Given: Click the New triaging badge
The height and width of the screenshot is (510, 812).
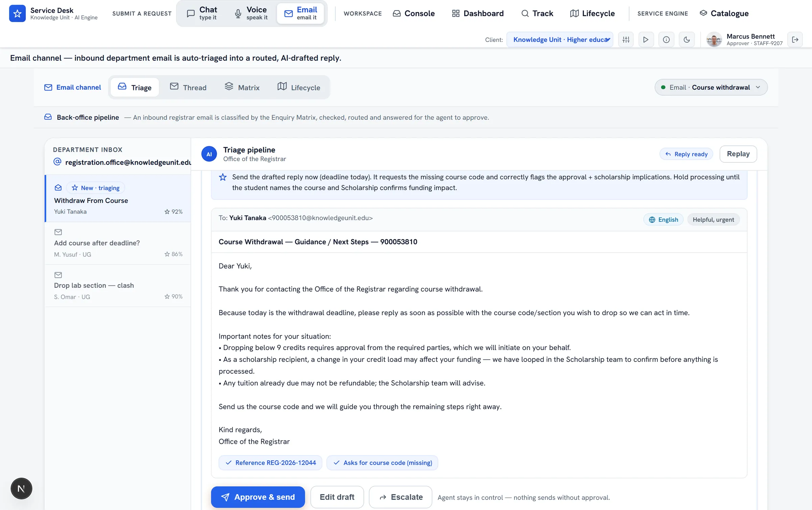Looking at the screenshot, I should 96,188.
